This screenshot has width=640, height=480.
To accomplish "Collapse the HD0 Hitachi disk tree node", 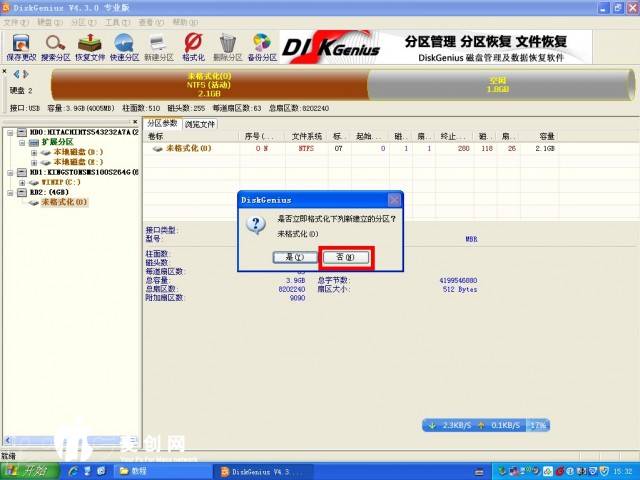I will (x=9, y=132).
